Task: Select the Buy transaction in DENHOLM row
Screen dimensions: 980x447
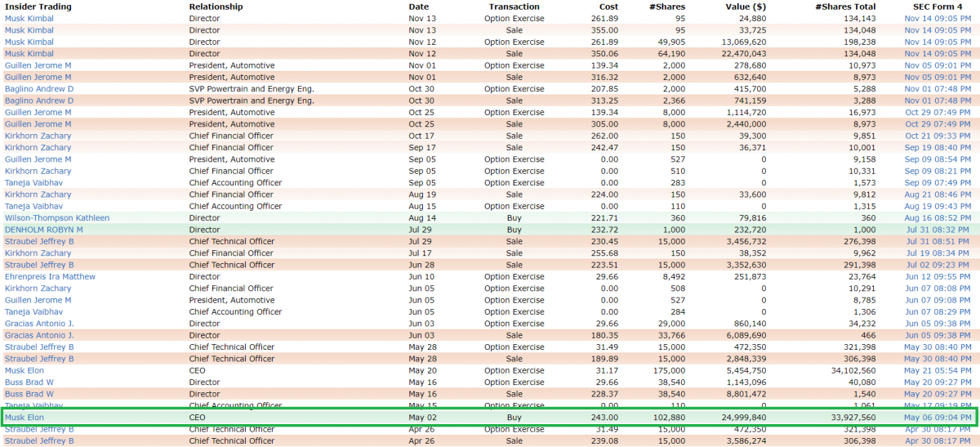Action: point(514,230)
